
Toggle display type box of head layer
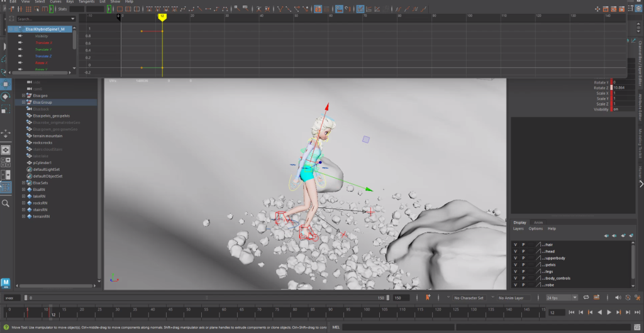point(531,251)
